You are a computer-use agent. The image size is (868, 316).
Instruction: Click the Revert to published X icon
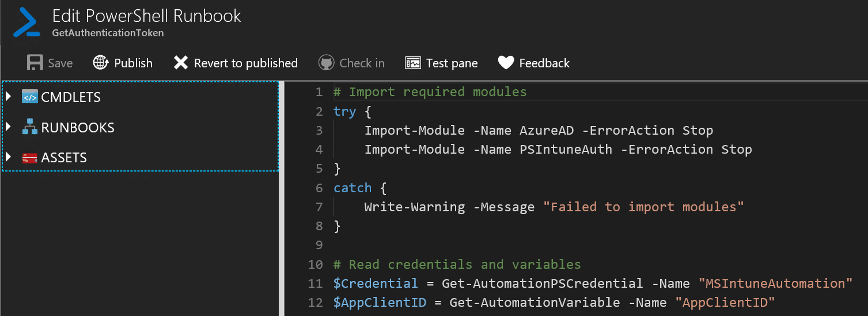[x=181, y=63]
